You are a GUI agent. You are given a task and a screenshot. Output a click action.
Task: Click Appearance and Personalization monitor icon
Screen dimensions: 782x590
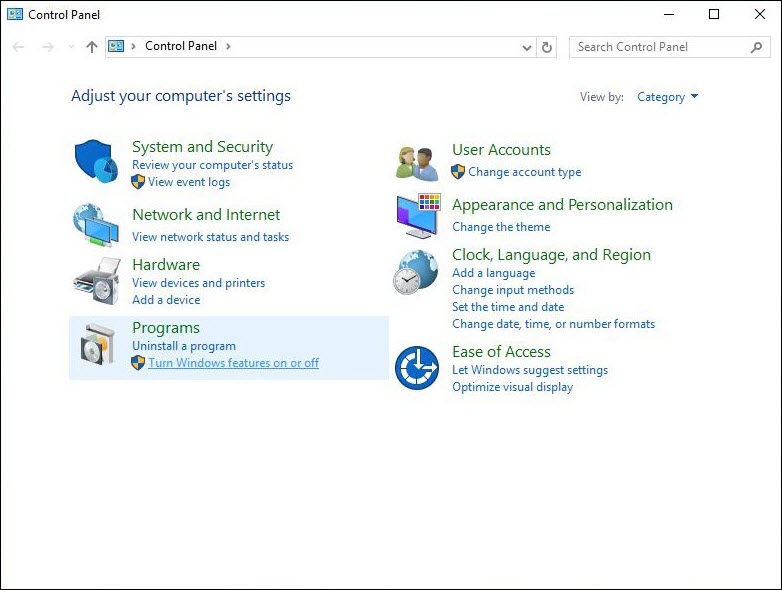coord(418,216)
